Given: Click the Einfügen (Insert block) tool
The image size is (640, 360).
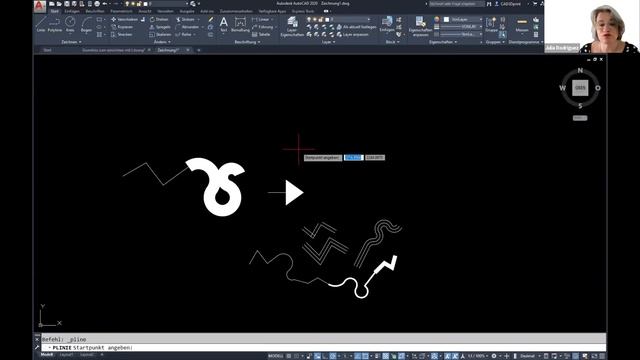Looking at the screenshot, I should [x=387, y=24].
